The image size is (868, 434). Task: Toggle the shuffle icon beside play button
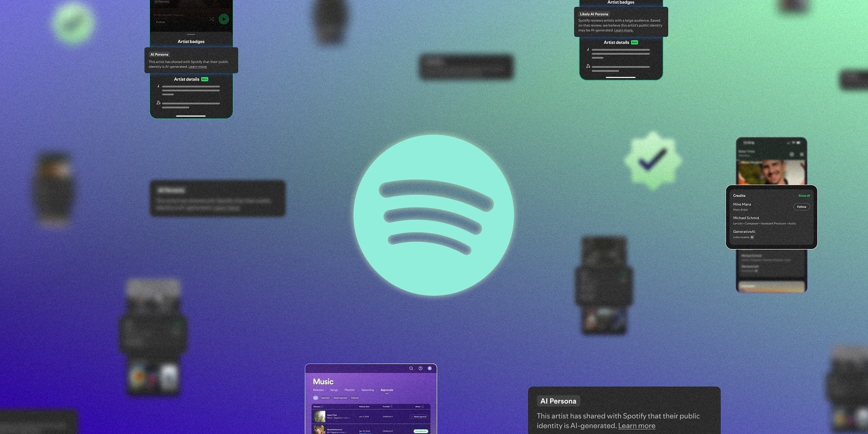point(212,19)
